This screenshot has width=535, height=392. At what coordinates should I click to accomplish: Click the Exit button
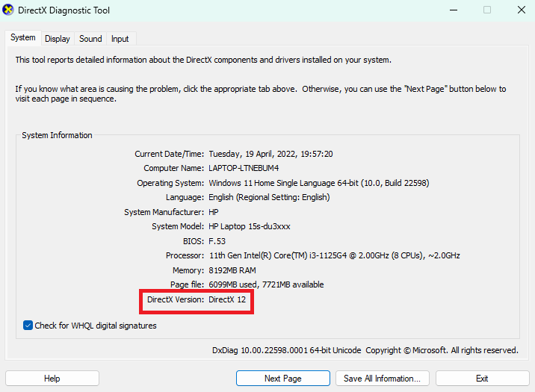482,379
